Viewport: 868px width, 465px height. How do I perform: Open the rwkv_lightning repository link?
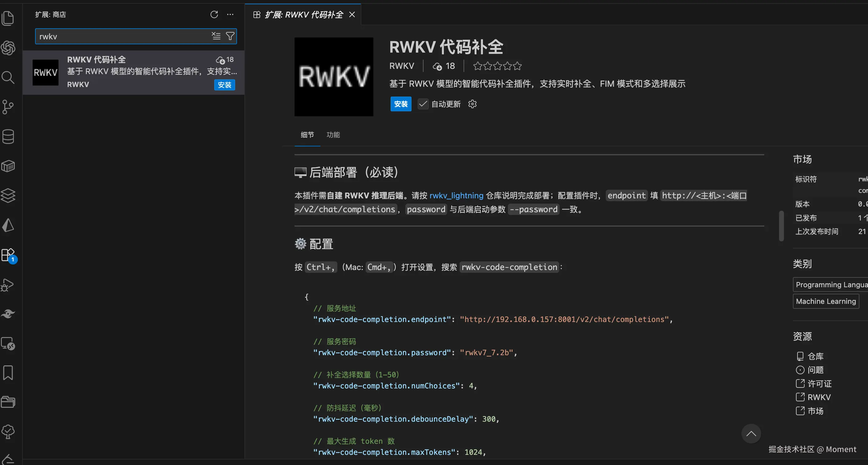tap(456, 195)
